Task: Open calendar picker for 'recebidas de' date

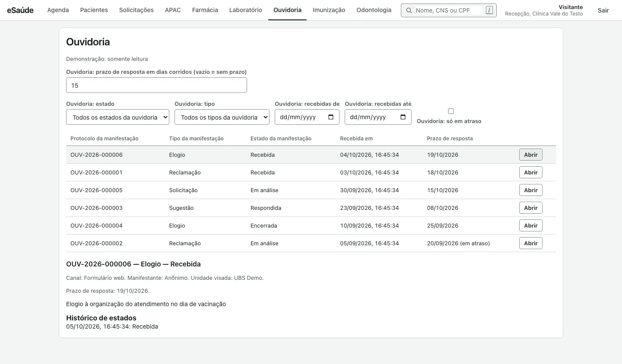Action: coord(331,117)
